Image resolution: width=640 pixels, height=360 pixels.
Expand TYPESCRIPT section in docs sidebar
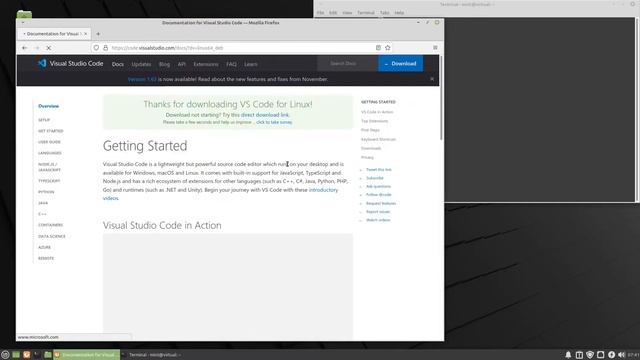49,181
